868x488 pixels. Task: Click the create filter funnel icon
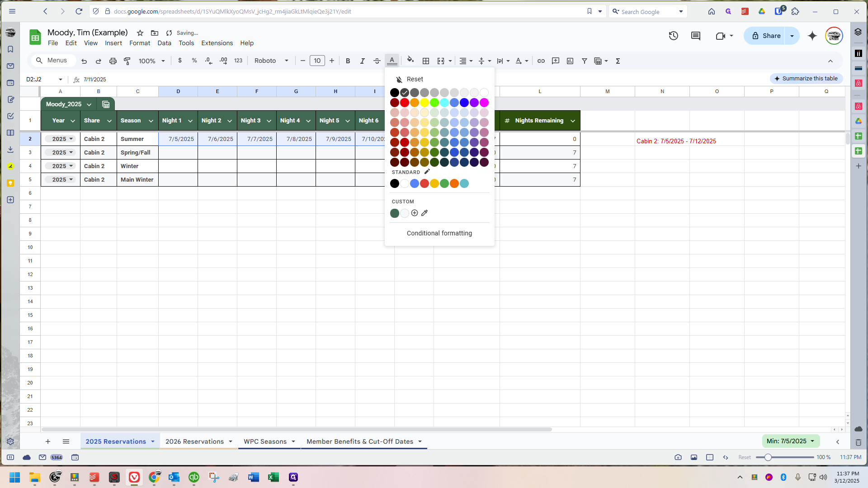(x=584, y=61)
